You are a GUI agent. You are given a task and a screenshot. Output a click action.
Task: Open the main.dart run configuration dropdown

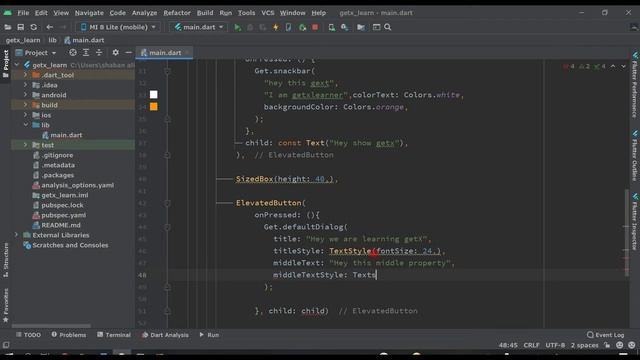pos(199,27)
